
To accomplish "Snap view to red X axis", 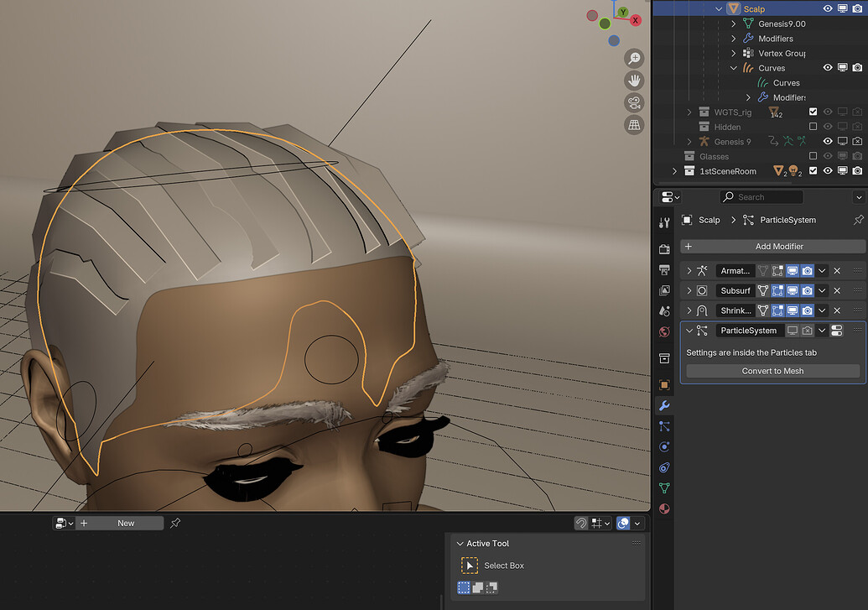I will pyautogui.click(x=636, y=20).
